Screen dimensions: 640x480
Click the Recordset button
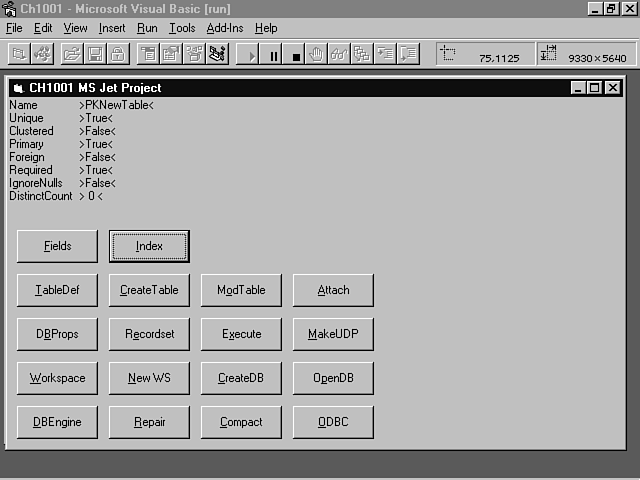pos(149,334)
